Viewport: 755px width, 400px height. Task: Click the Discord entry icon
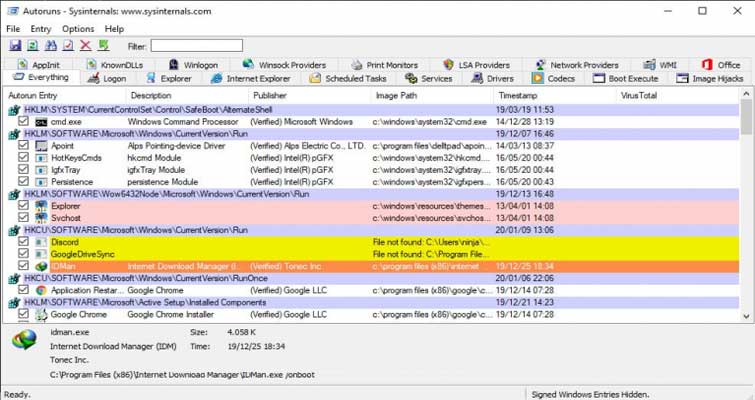click(x=41, y=242)
